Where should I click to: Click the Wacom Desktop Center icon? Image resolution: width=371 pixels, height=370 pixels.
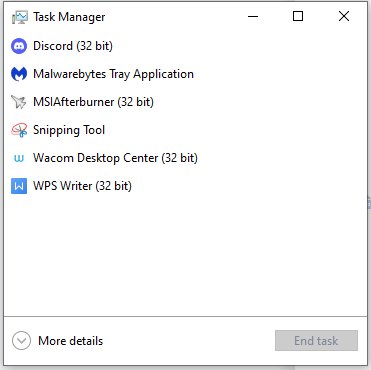point(19,158)
